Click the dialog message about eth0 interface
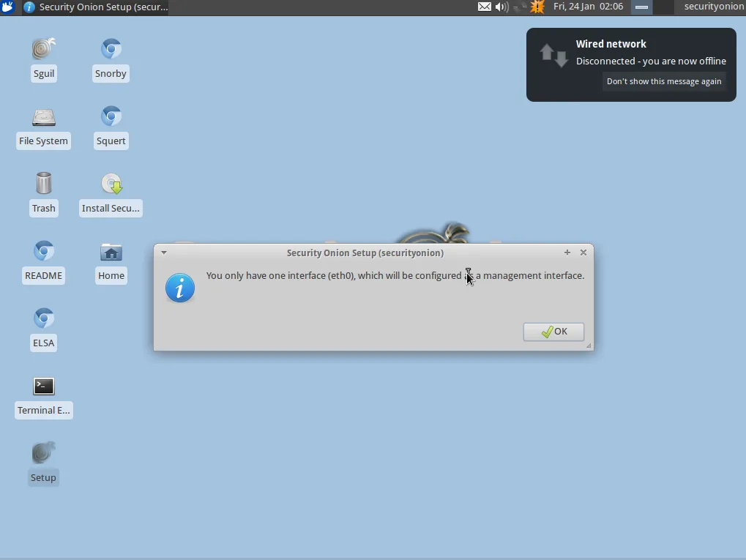 click(x=395, y=275)
